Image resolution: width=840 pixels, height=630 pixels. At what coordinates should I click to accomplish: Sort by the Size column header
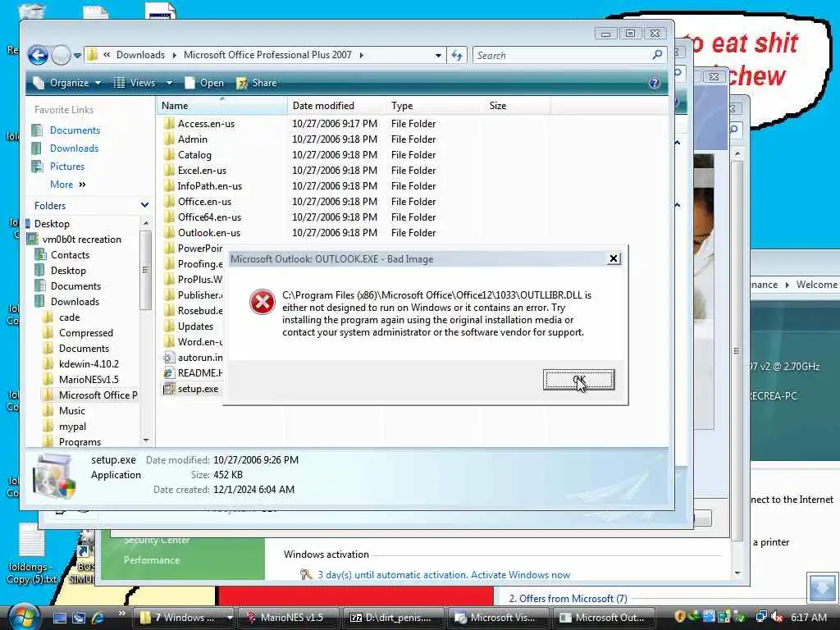[x=517, y=106]
